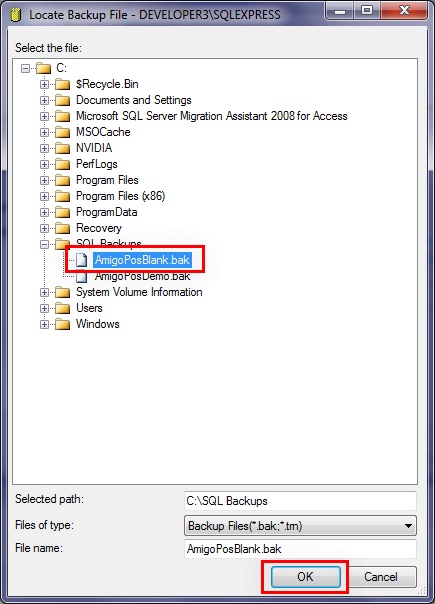This screenshot has height=604, width=435.
Task: Click the Recovery folder icon
Action: pyautogui.click(x=62, y=228)
